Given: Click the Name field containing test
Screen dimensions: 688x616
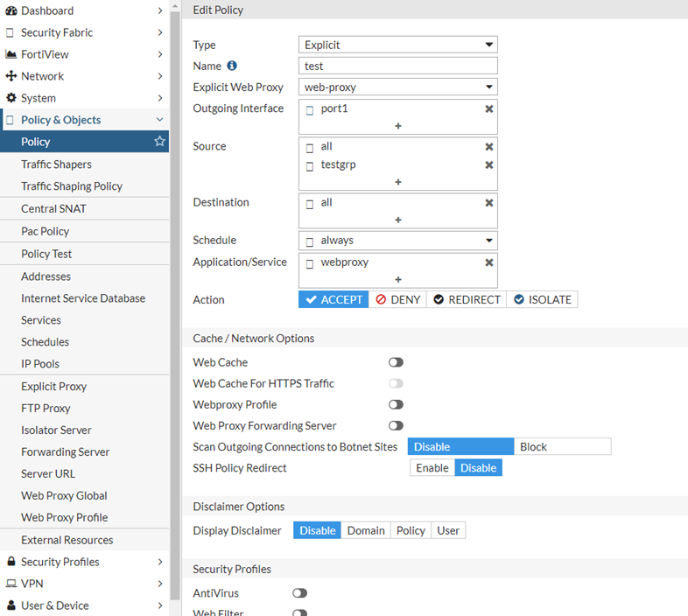Looking at the screenshot, I should (397, 66).
